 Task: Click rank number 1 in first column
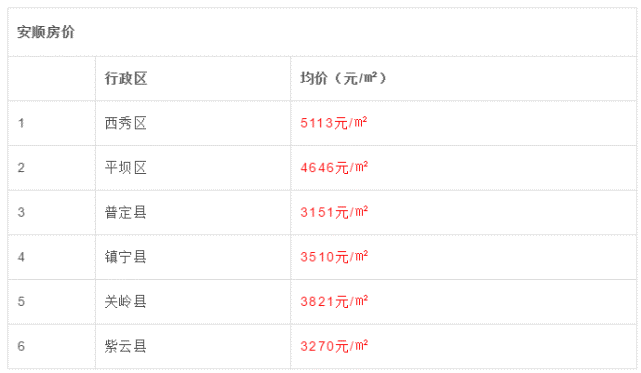coord(21,123)
